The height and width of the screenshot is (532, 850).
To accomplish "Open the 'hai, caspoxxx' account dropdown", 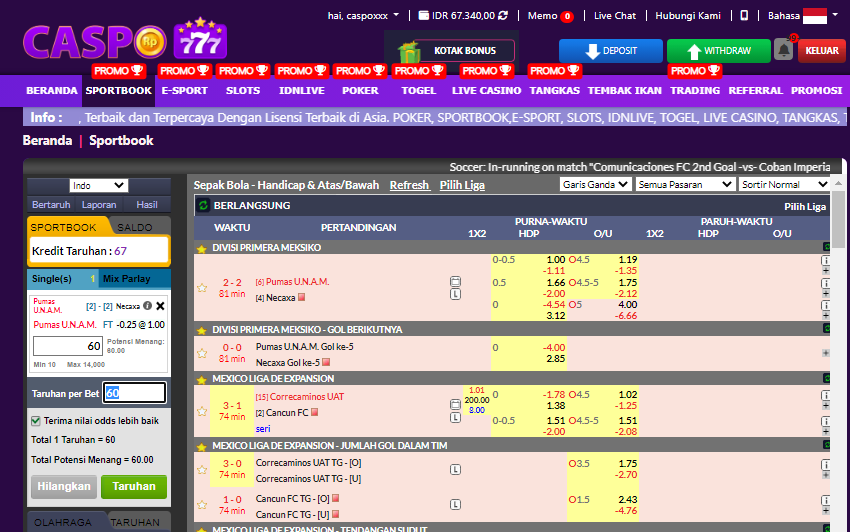I will pyautogui.click(x=363, y=16).
